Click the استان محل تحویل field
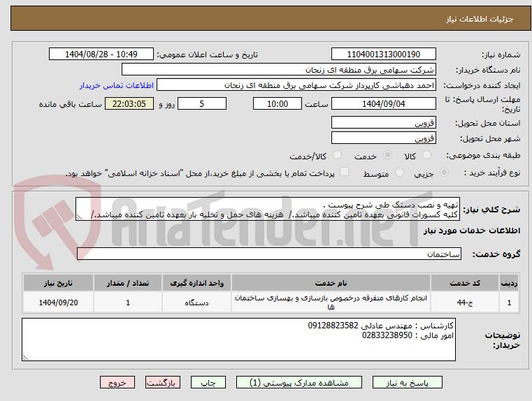The image size is (532, 401). click(x=383, y=123)
